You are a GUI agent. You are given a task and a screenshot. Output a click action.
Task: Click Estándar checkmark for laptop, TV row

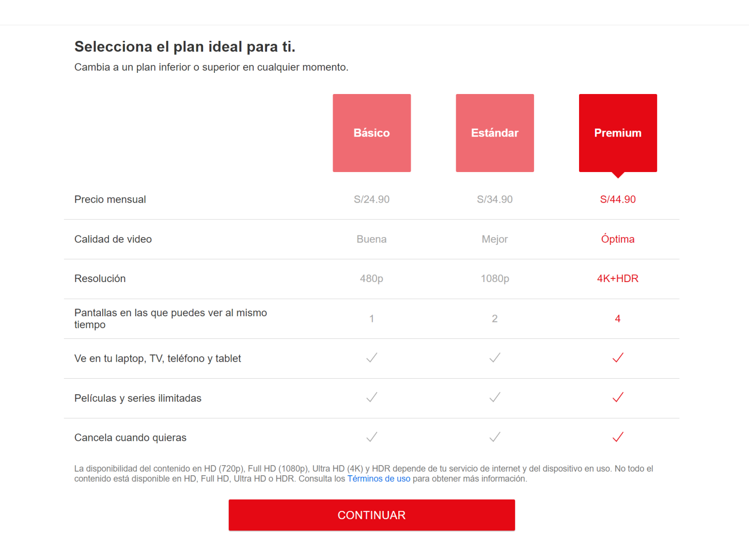495,357
